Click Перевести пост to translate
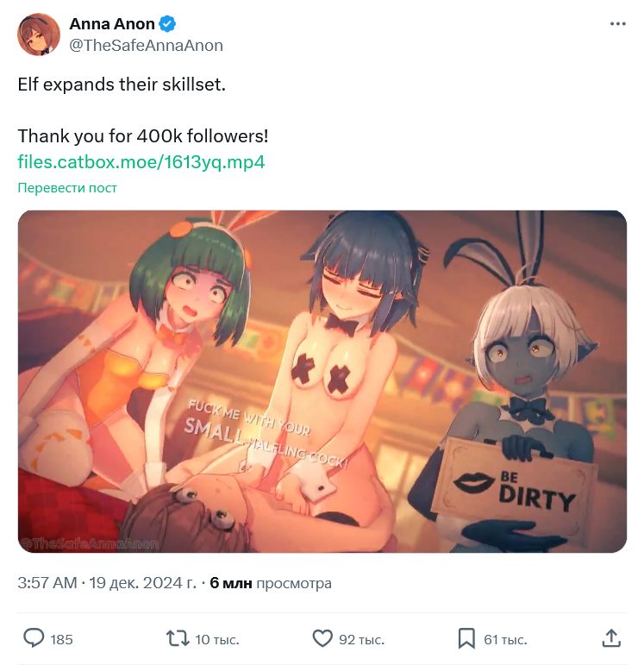 (x=67, y=188)
